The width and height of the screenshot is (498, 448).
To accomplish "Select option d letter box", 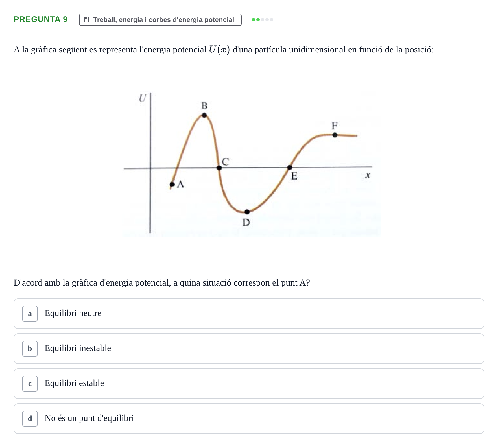I will (x=30, y=419).
